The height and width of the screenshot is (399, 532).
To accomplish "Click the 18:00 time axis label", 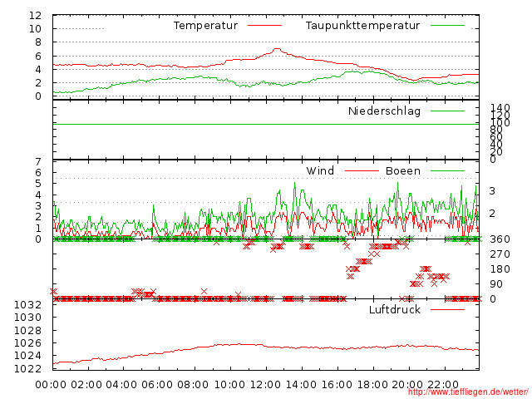I will [x=372, y=385].
